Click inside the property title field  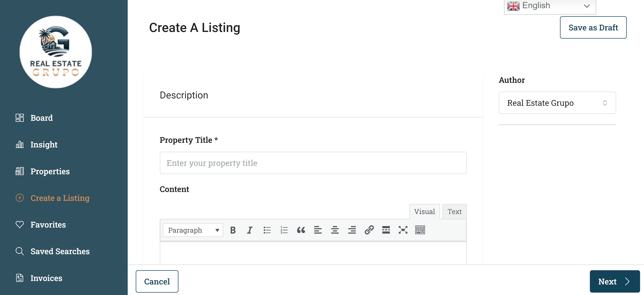pos(313,163)
